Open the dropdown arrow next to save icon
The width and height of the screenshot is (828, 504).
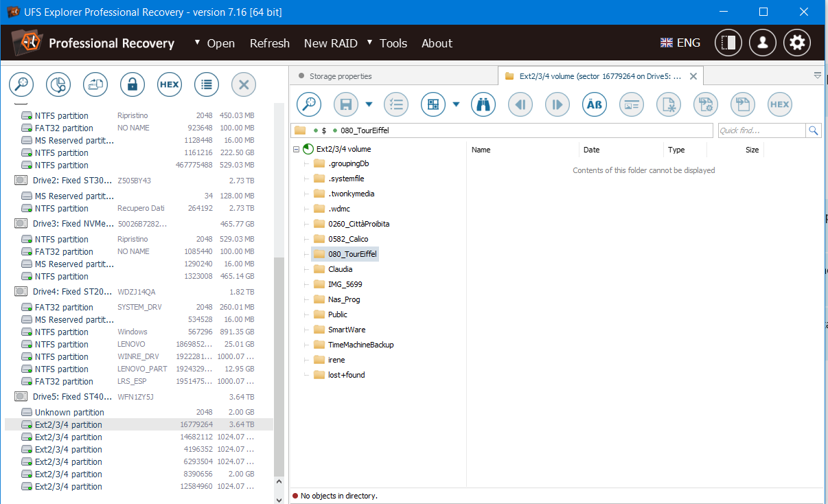coord(369,104)
